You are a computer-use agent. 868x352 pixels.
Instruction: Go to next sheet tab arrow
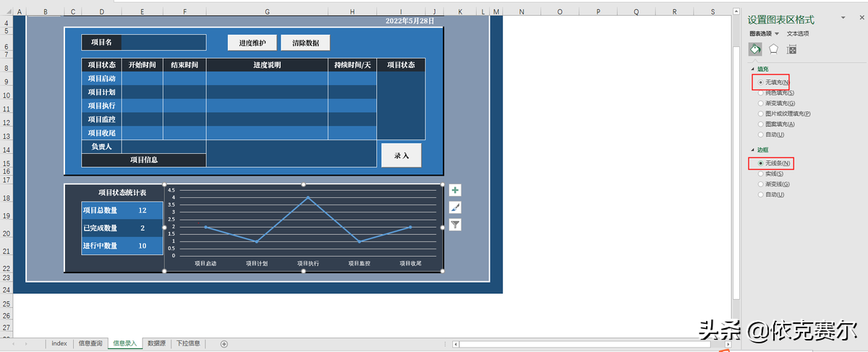pos(27,343)
